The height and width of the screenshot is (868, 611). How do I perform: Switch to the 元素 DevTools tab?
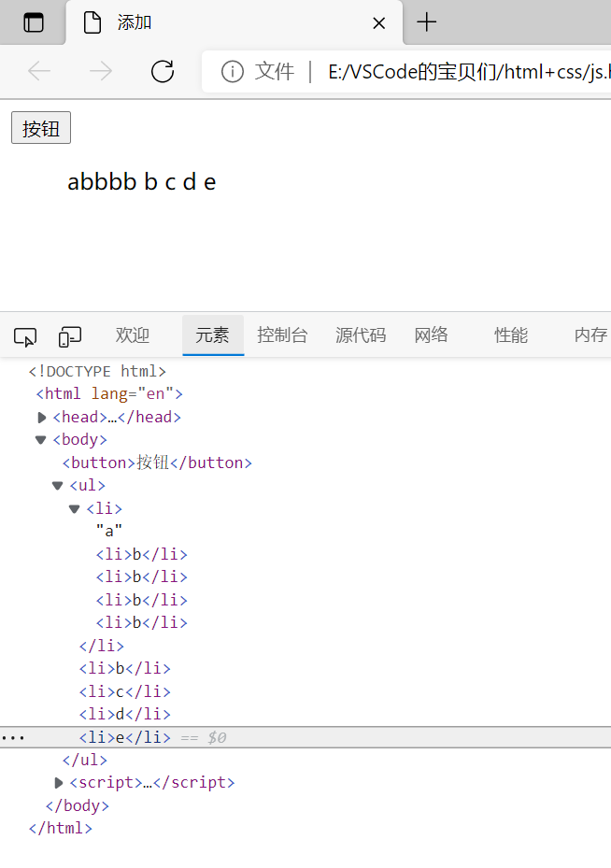pos(212,334)
